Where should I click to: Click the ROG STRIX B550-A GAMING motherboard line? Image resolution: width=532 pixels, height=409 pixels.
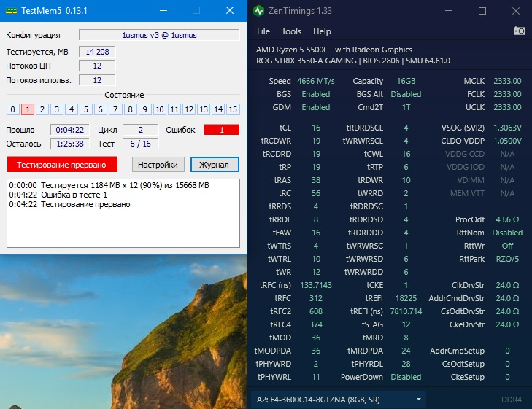(353, 61)
